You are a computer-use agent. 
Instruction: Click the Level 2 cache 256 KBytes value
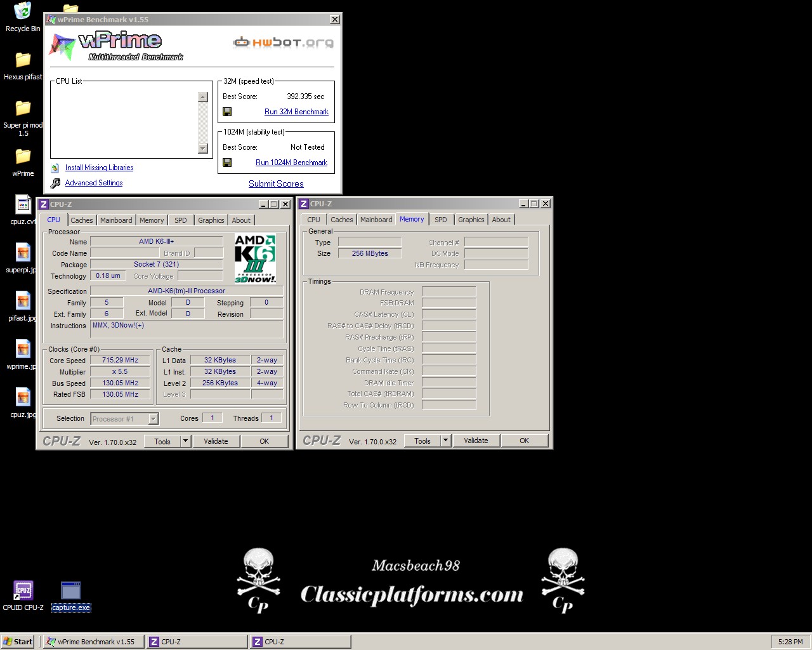click(x=220, y=383)
